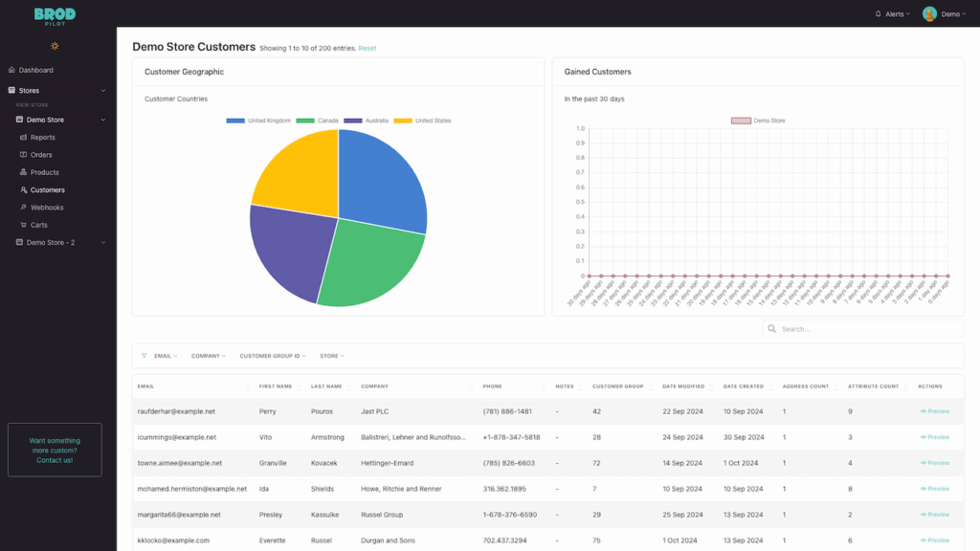The image size is (980, 551).
Task: Open the Customer Group ID filter dropdown
Action: 272,356
